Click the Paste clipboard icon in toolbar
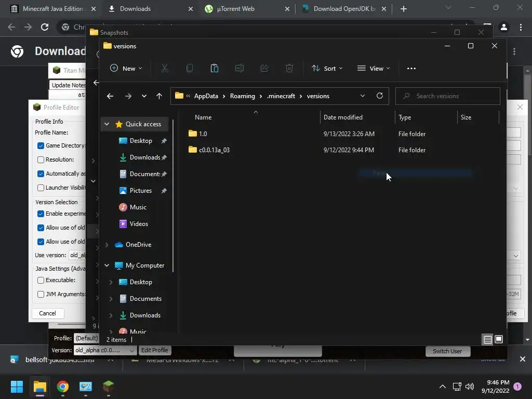Image resolution: width=532 pixels, height=399 pixels. click(215, 68)
